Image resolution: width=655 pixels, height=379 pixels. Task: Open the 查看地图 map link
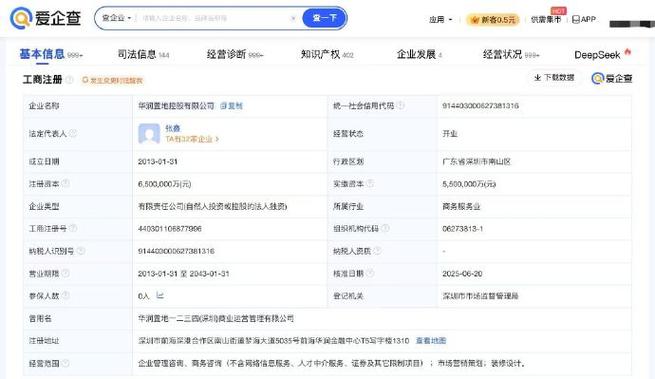pyautogui.click(x=431, y=341)
